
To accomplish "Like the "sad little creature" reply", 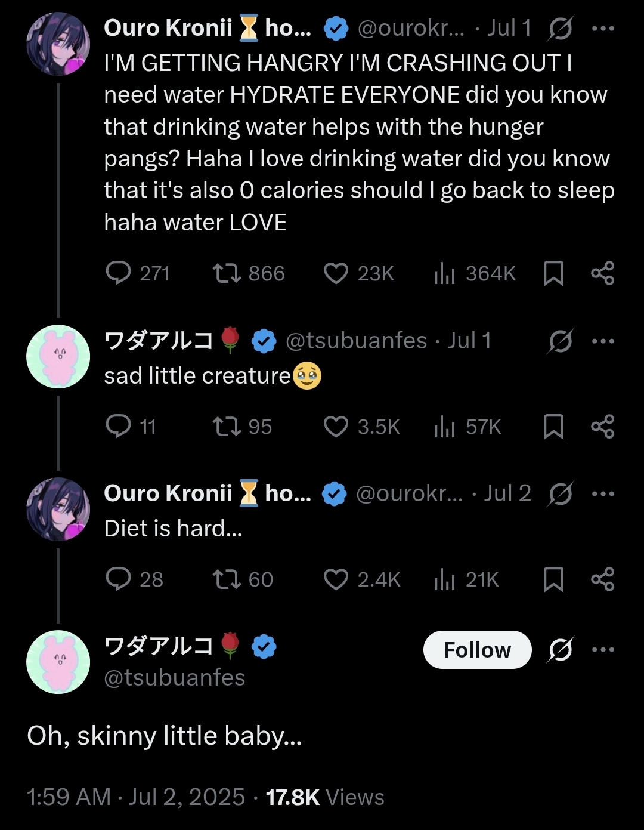I will (336, 427).
